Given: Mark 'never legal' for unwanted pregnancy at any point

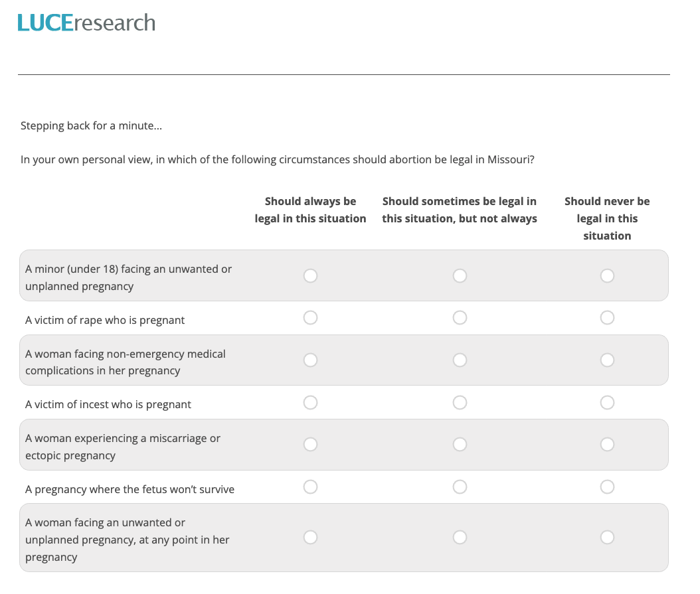Looking at the screenshot, I should [607, 538].
